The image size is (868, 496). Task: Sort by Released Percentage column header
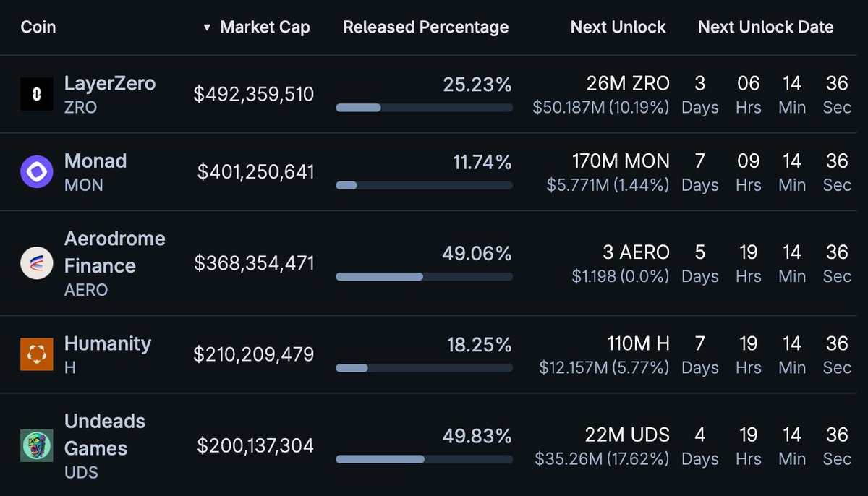pyautogui.click(x=425, y=27)
